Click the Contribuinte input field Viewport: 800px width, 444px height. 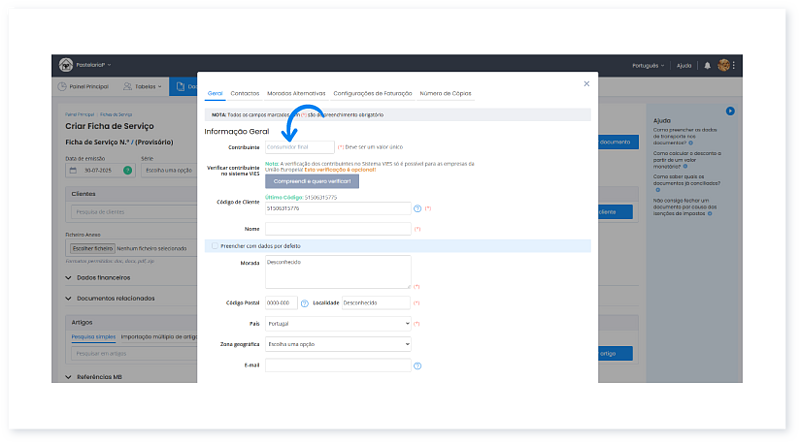299,147
